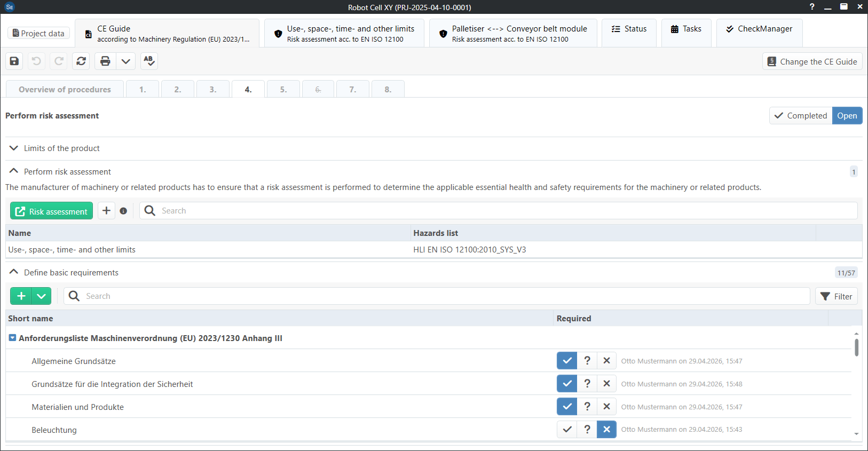Image resolution: width=868 pixels, height=451 pixels.
Task: Select struck-through step 6. tab
Action: pos(318,89)
